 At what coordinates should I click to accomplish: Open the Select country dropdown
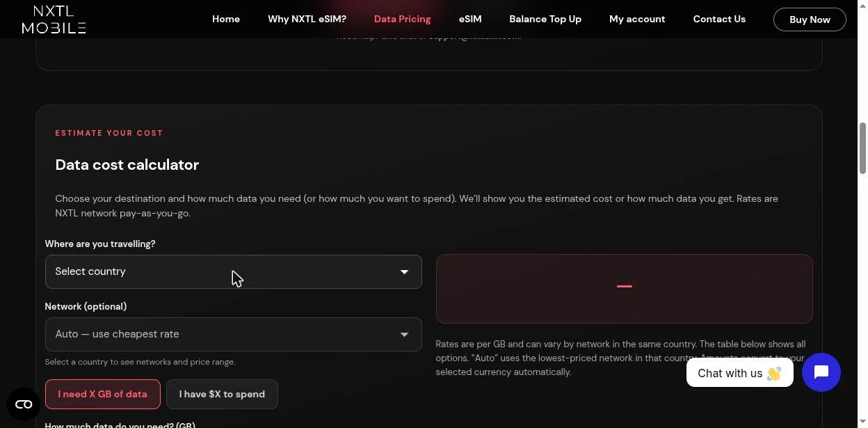[x=233, y=271]
